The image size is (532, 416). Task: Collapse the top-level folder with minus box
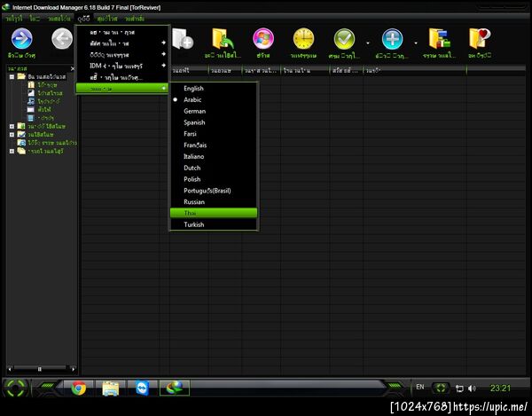pos(12,76)
